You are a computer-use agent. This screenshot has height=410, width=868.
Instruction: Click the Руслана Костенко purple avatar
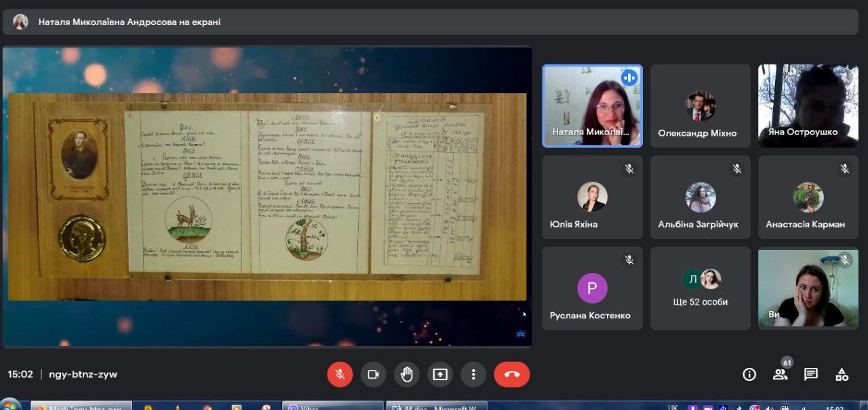(592, 288)
